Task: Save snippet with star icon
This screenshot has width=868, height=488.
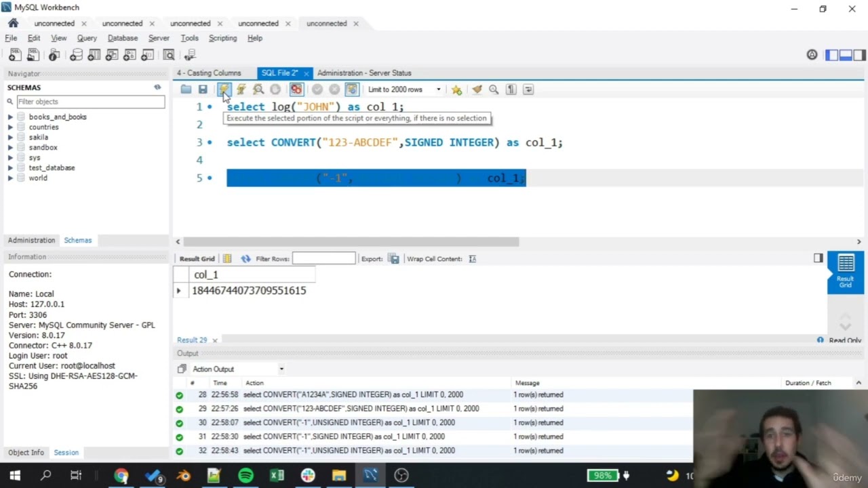Action: [x=456, y=89]
